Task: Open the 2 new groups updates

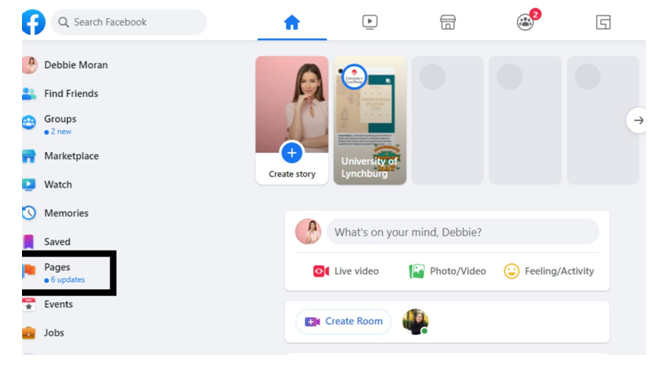Action: pyautogui.click(x=58, y=132)
